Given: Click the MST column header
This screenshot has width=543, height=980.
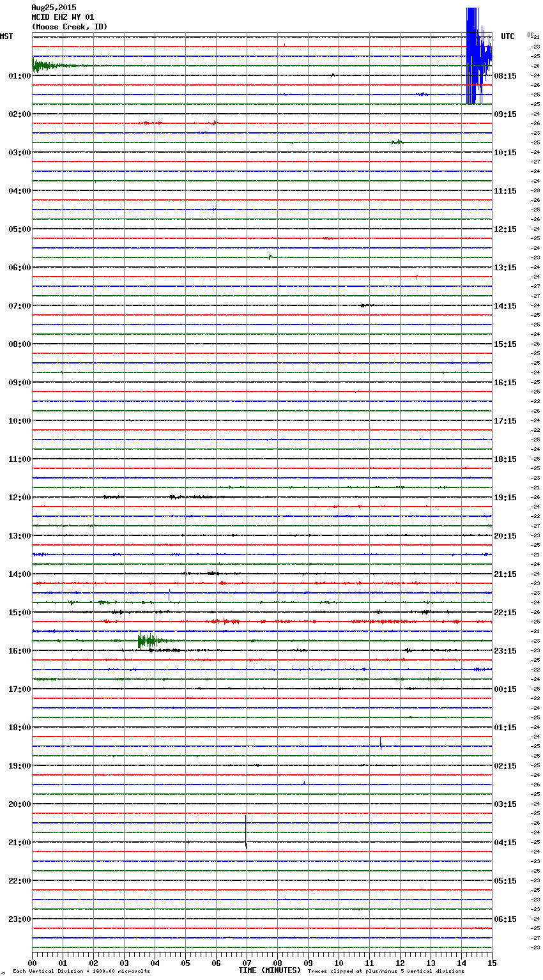Looking at the screenshot, I should coord(6,36).
